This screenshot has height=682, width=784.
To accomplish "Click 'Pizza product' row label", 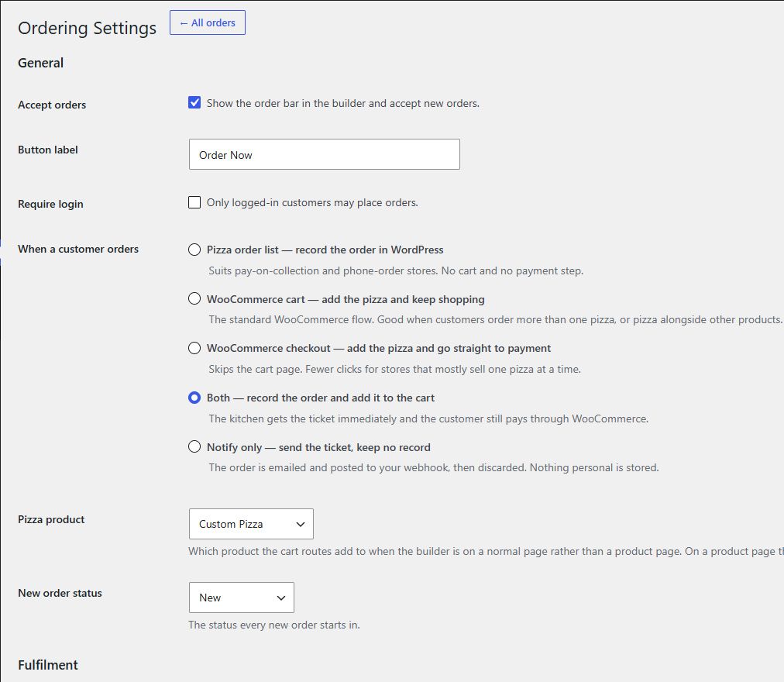I will coord(51,519).
